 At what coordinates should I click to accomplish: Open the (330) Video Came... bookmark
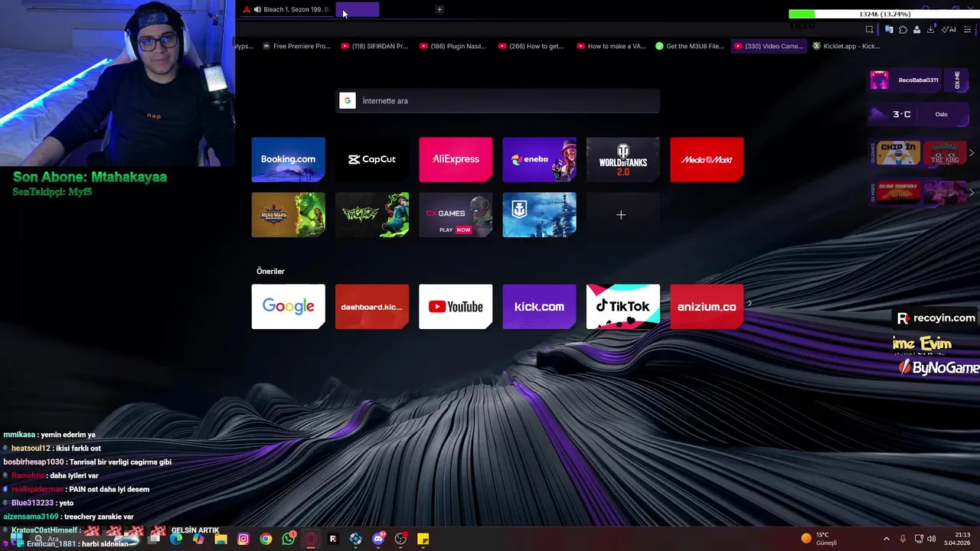coord(769,46)
